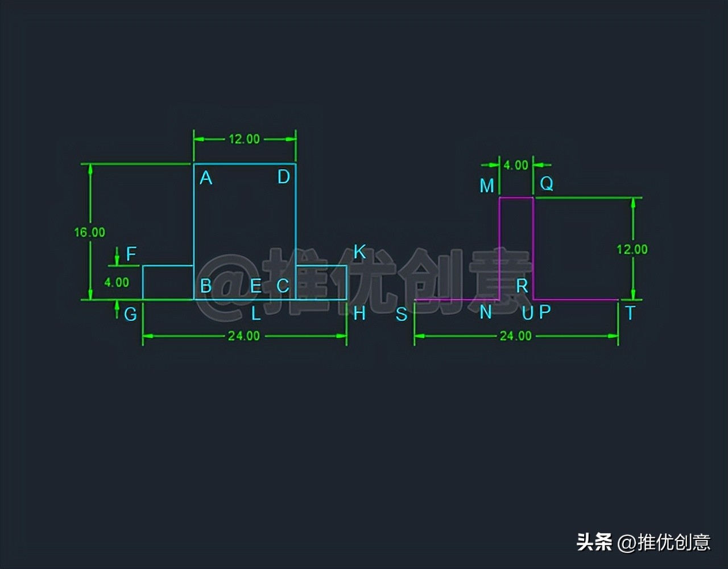The image size is (728, 569).
Task: Select the corner label G
Action: click(x=130, y=314)
